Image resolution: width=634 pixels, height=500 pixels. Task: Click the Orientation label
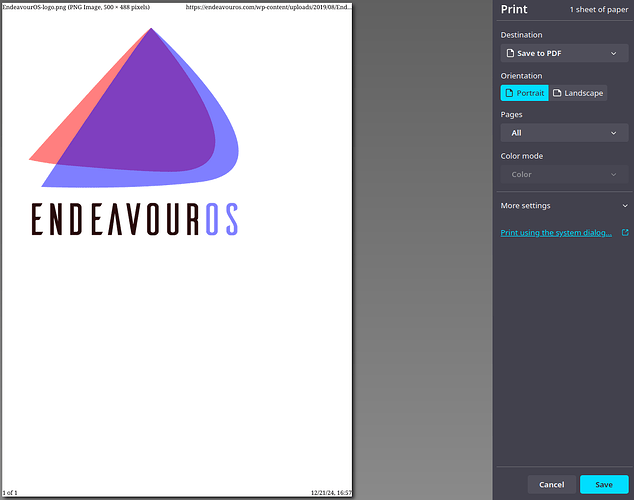521,76
